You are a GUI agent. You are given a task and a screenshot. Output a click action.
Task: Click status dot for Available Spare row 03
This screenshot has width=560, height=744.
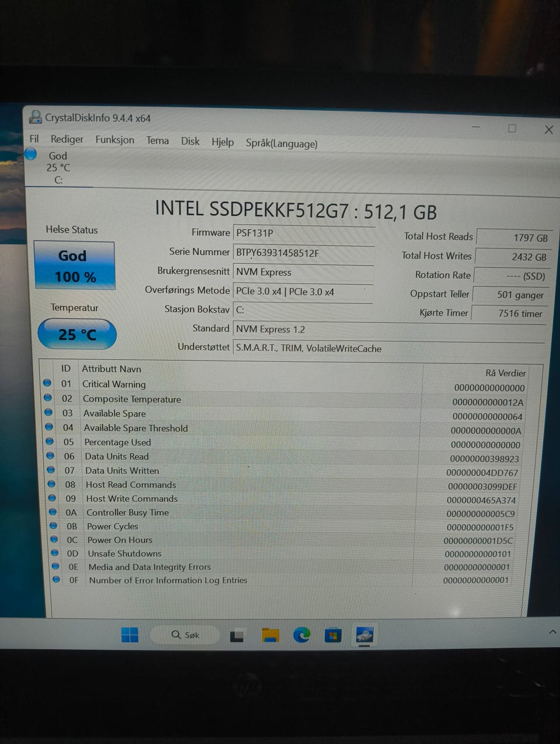48,412
